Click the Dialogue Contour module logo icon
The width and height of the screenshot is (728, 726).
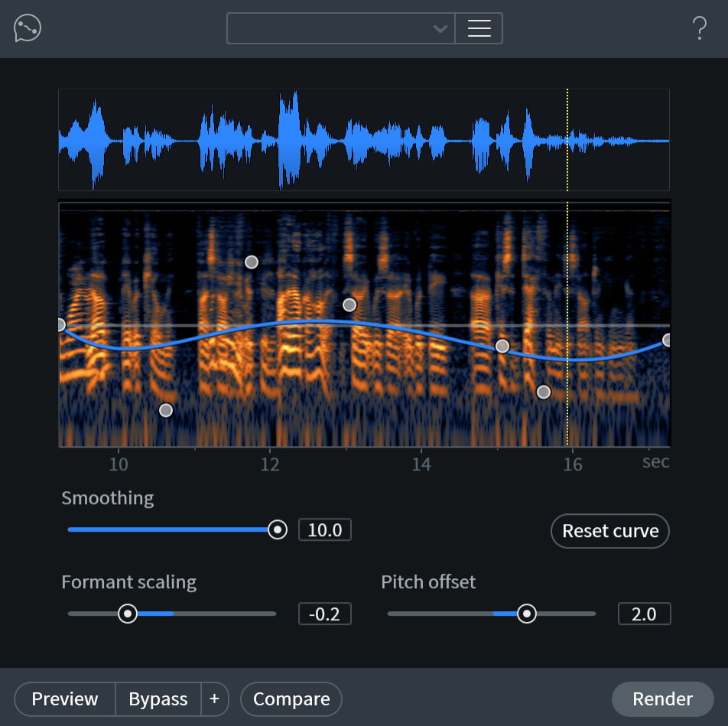[28, 28]
